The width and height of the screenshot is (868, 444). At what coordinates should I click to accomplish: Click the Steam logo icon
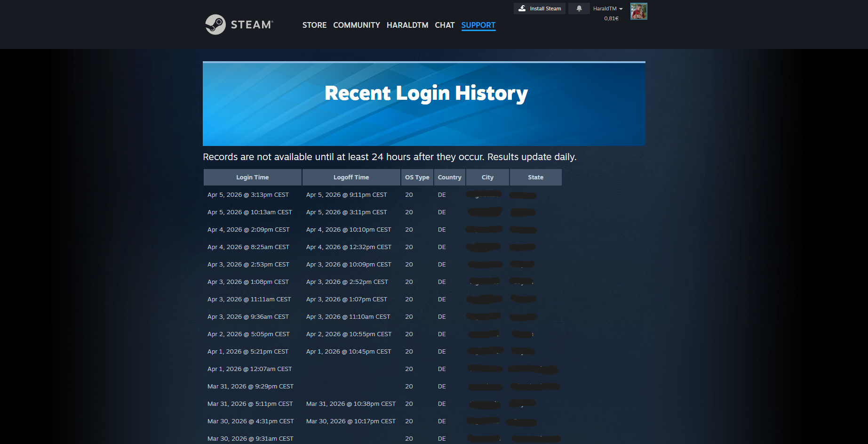215,24
